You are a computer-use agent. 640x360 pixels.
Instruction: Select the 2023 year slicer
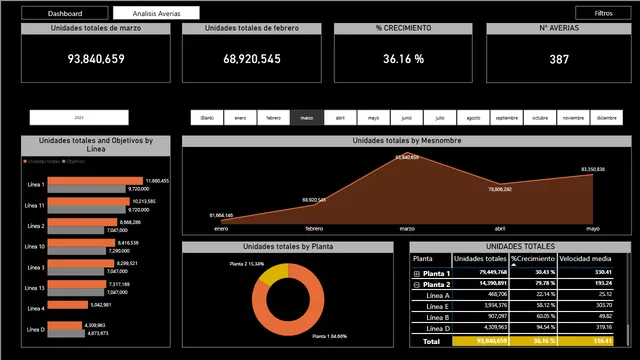(79, 118)
